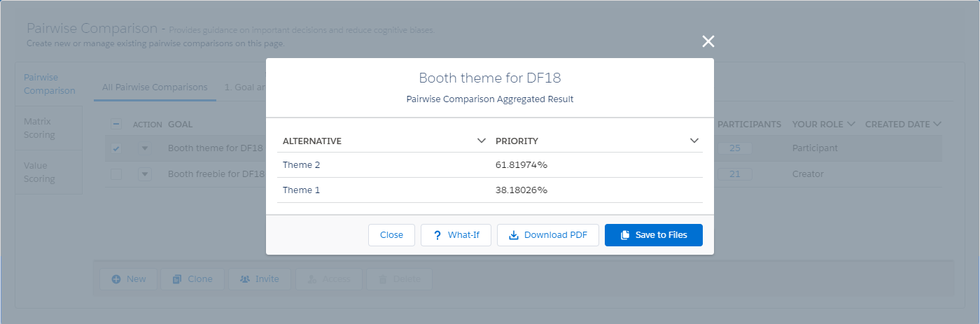The width and height of the screenshot is (980, 324).
Task: Open action menu for Booth theme for DF18
Action: (x=145, y=148)
